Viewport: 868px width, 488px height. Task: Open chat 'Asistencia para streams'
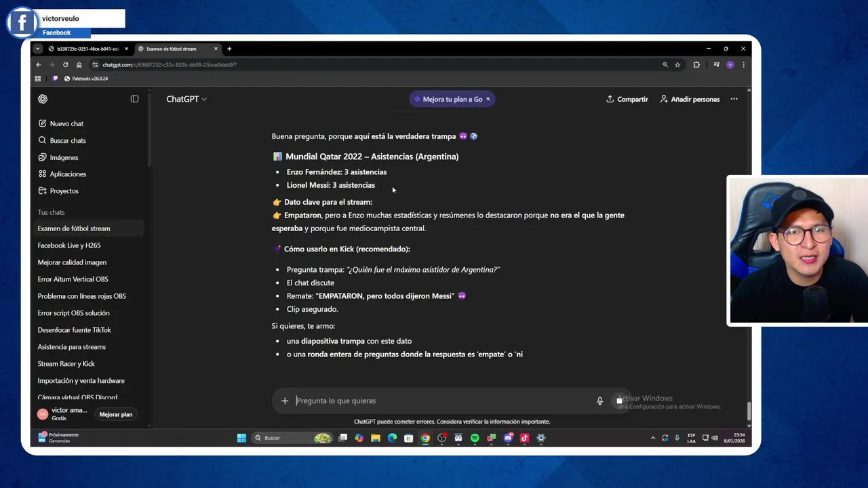click(88, 347)
